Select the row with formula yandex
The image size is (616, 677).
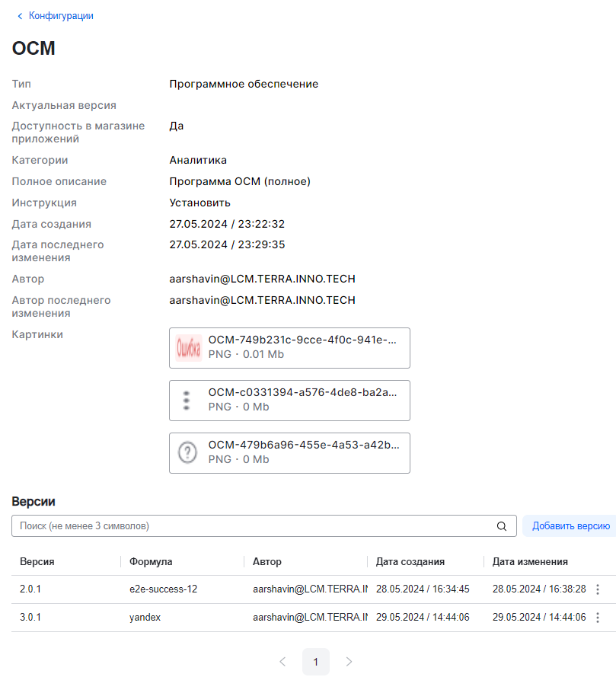click(x=145, y=618)
